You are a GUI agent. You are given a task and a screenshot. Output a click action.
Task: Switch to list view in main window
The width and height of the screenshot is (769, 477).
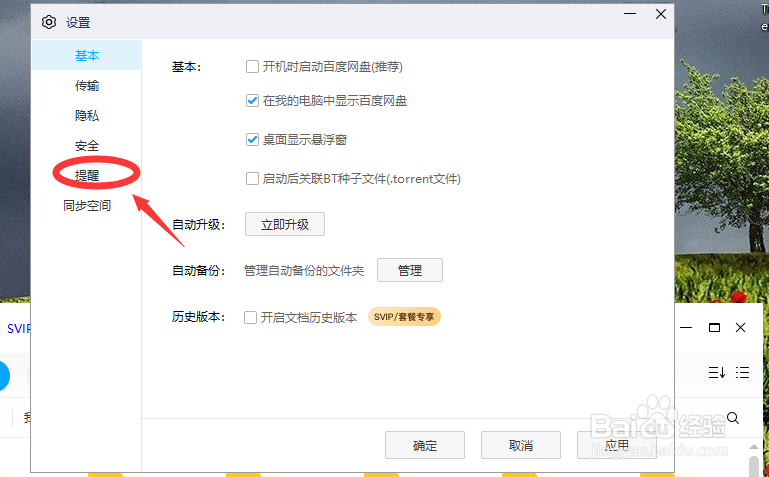(x=743, y=373)
